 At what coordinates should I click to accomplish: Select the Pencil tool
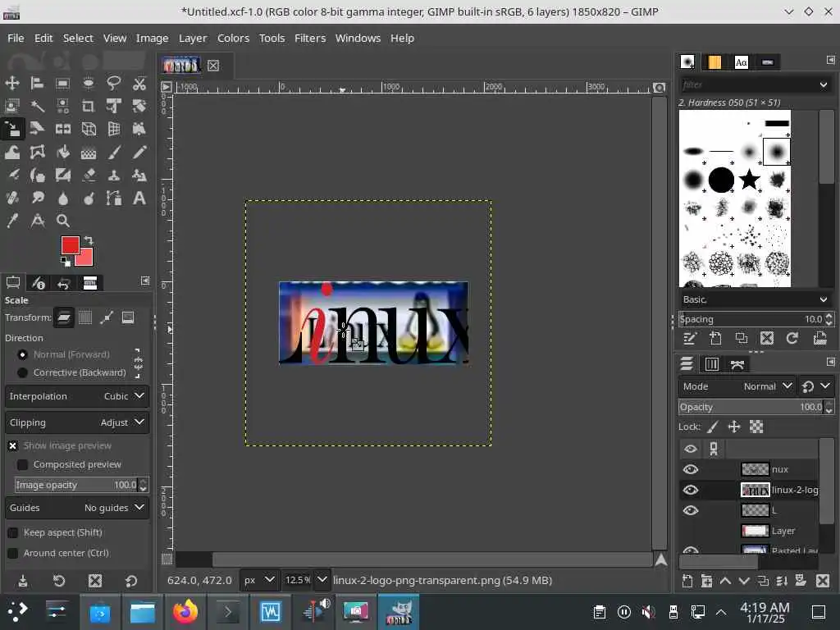(139, 152)
